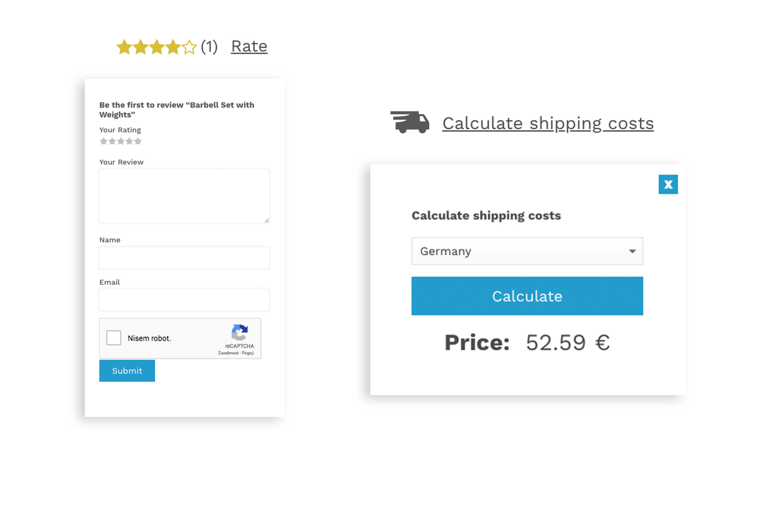Click inside the Email input field
Viewport: 784px width, 532px height.
pyautogui.click(x=184, y=299)
